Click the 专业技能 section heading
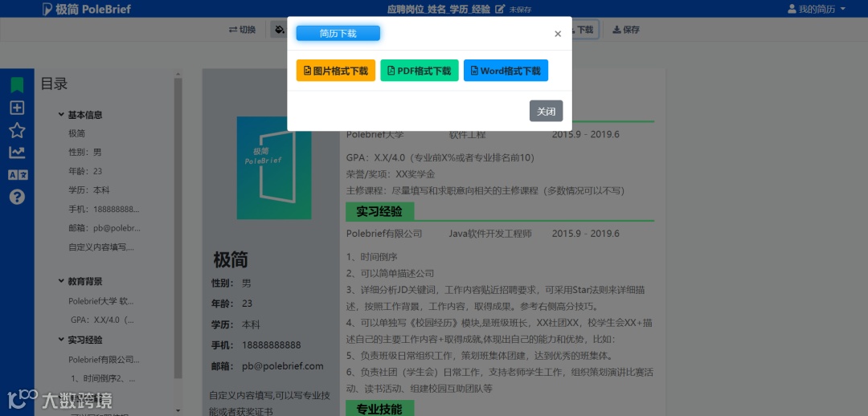 pos(379,409)
